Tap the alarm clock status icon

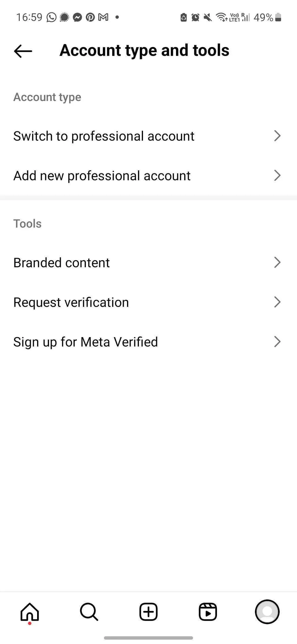(195, 17)
